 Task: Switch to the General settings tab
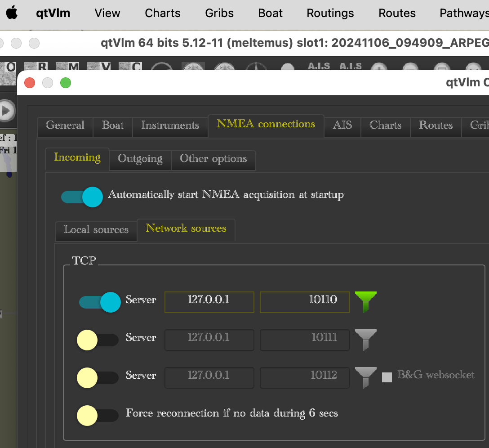65,127
